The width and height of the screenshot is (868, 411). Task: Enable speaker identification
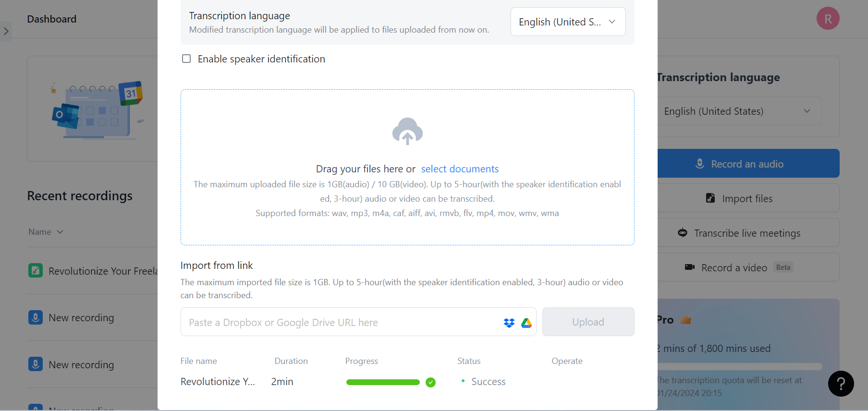[x=186, y=58]
